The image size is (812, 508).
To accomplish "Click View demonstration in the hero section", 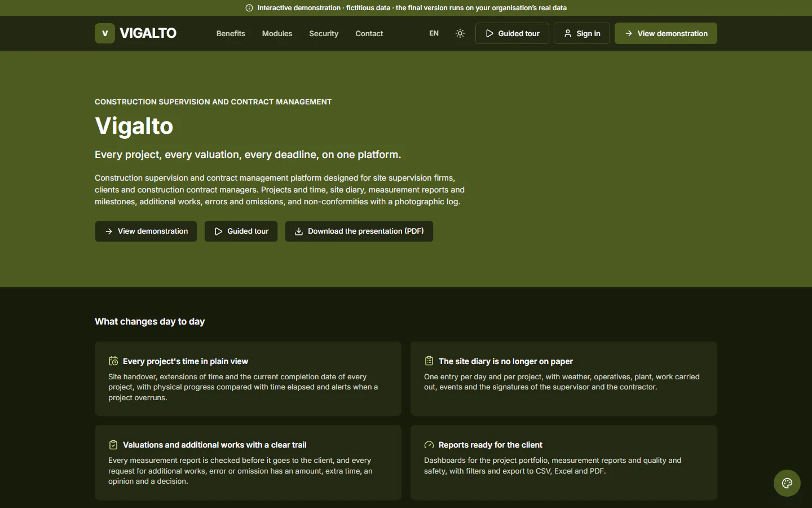I will (x=146, y=231).
